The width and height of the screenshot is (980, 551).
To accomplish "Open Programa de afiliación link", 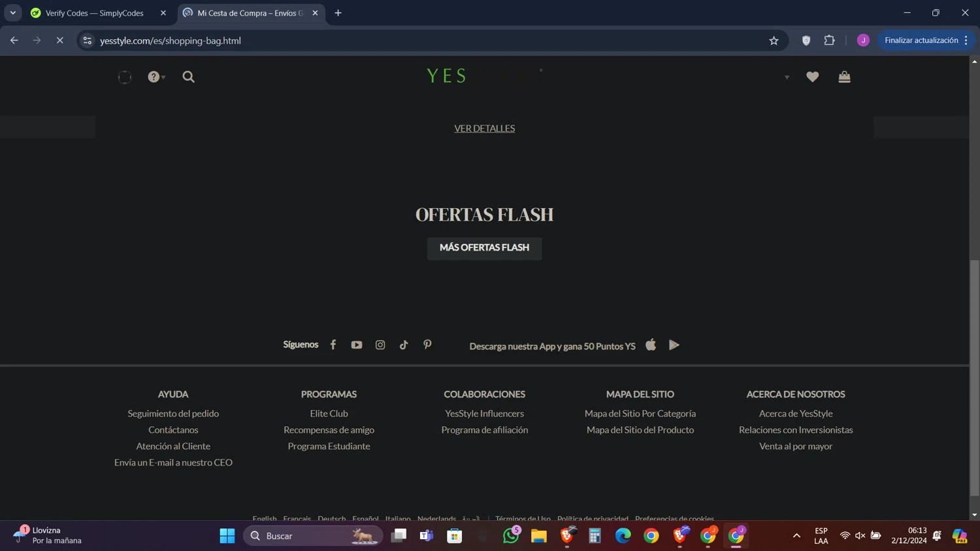I will point(484,430).
